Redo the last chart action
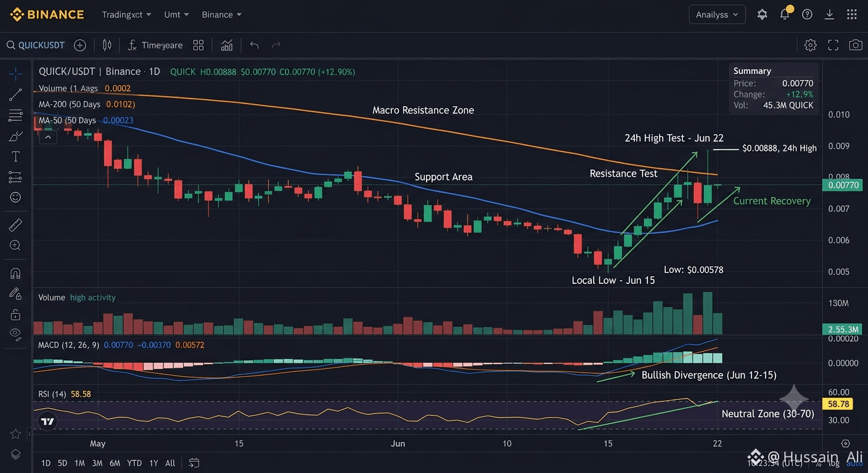Screen dimensions: 868x473 [x=276, y=45]
